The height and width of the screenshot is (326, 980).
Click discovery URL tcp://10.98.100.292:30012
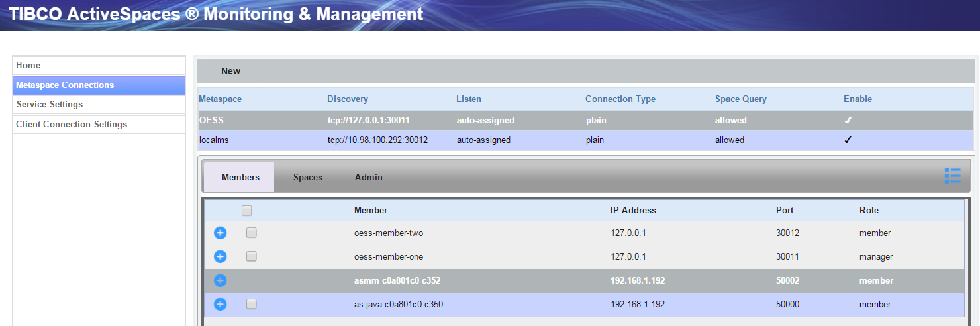tap(377, 140)
